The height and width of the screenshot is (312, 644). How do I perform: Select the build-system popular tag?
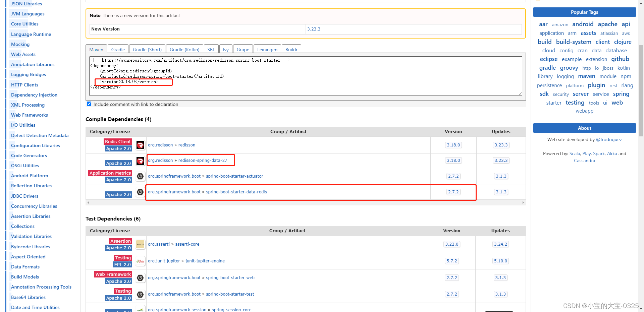click(574, 42)
